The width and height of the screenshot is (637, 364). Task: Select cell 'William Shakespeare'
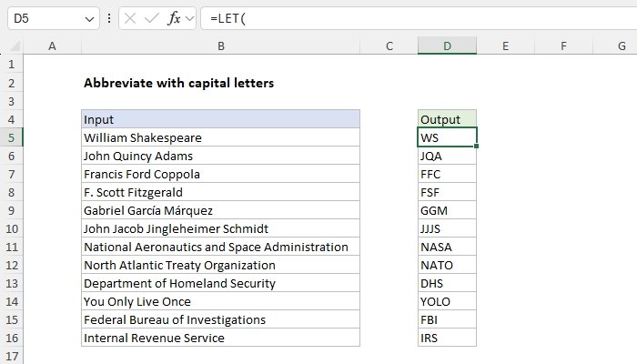(x=220, y=137)
